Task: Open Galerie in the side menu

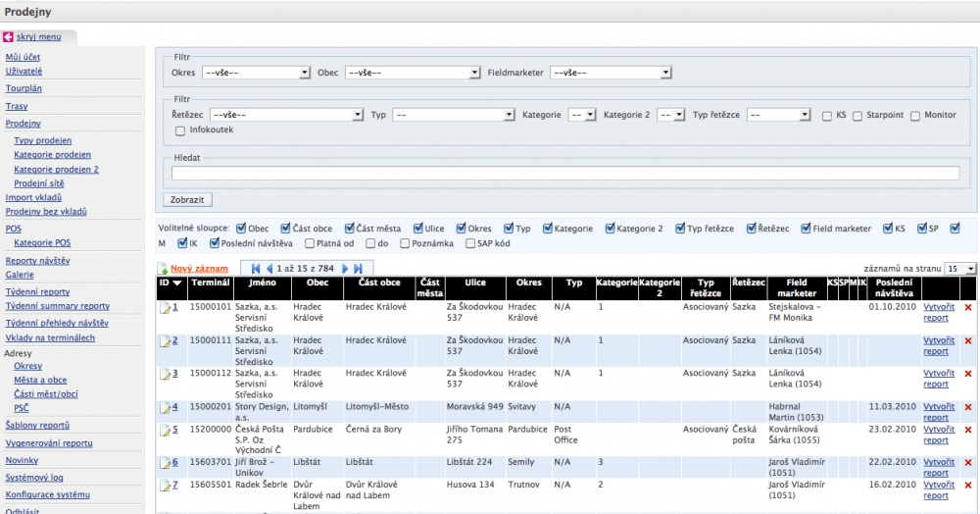Action: point(20,275)
